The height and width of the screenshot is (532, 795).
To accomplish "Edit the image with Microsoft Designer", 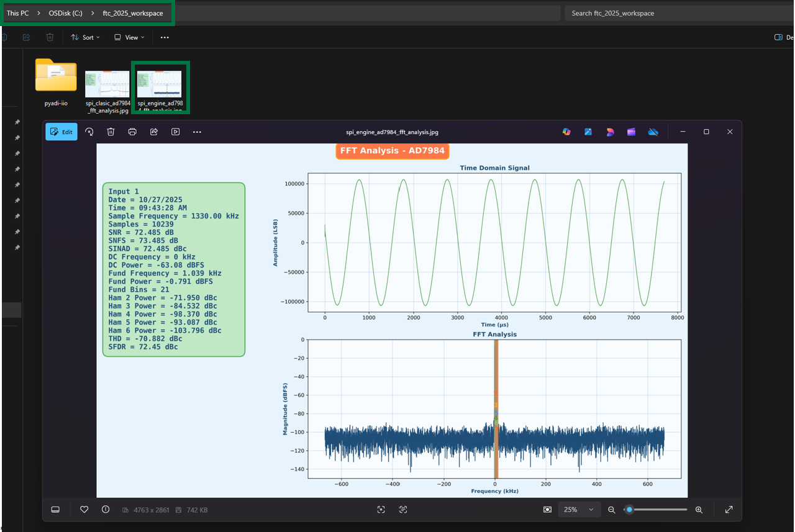I will [x=610, y=132].
